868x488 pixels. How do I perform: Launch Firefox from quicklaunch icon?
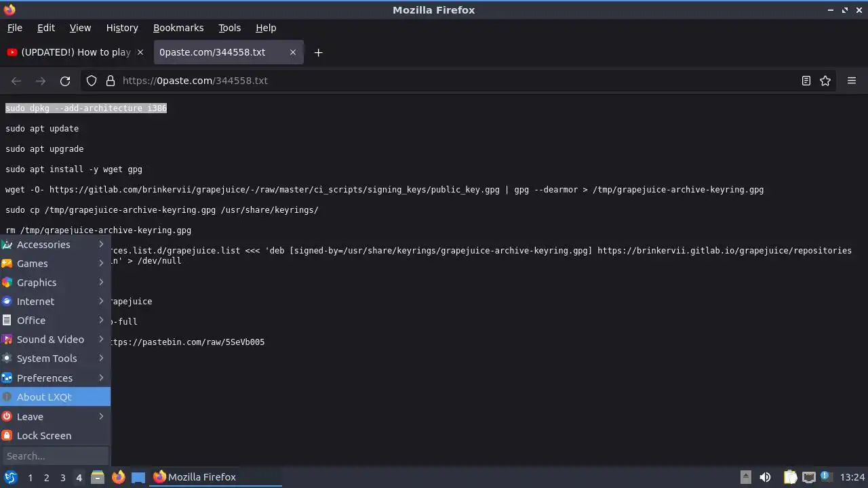pyautogui.click(x=118, y=477)
